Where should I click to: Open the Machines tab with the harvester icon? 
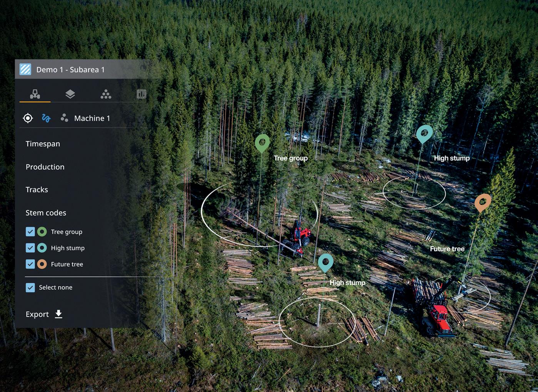(35, 94)
